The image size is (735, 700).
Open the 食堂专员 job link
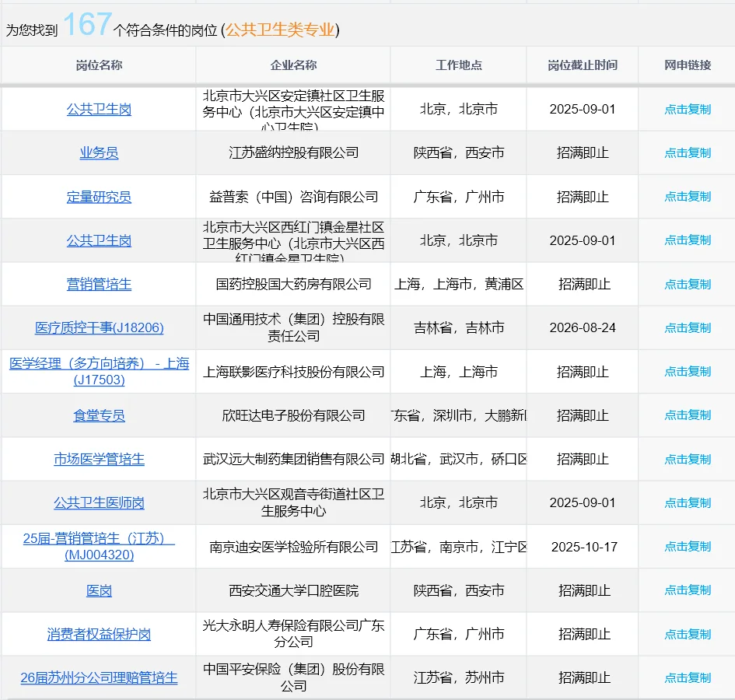[99, 415]
